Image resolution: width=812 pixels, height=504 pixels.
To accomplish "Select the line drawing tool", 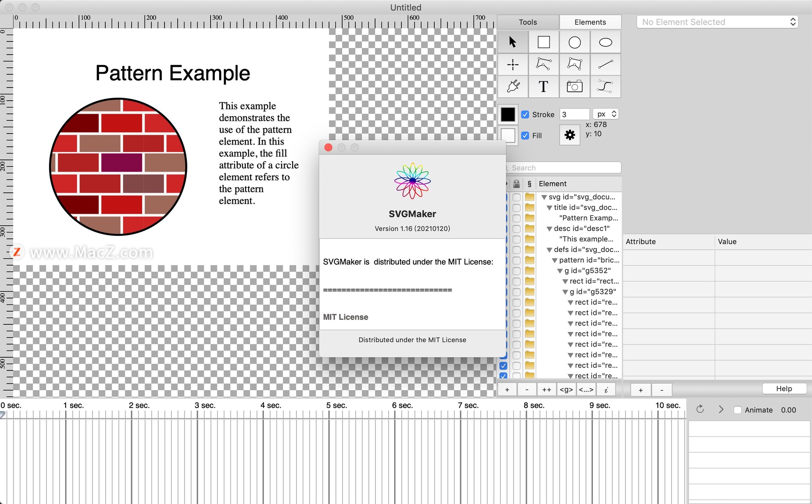I will 606,65.
